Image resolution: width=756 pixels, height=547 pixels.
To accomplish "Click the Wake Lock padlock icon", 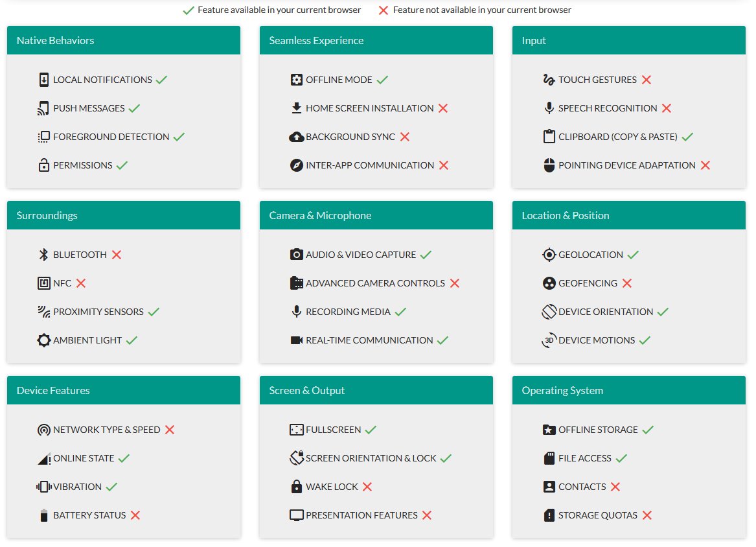I will coord(297,486).
